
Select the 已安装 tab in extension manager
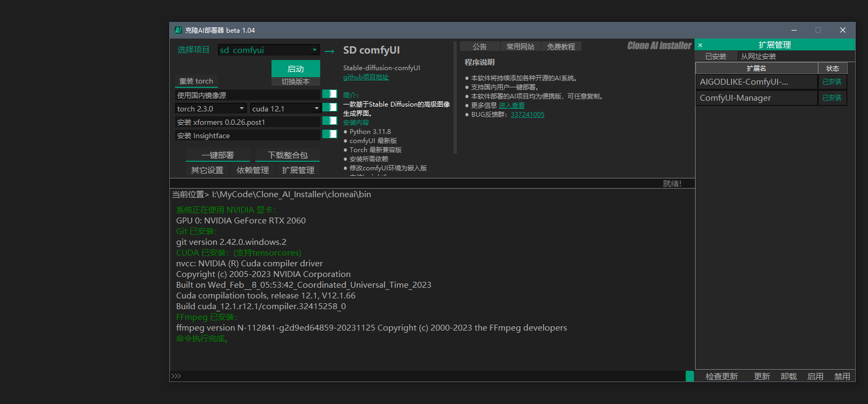pyautogui.click(x=716, y=56)
